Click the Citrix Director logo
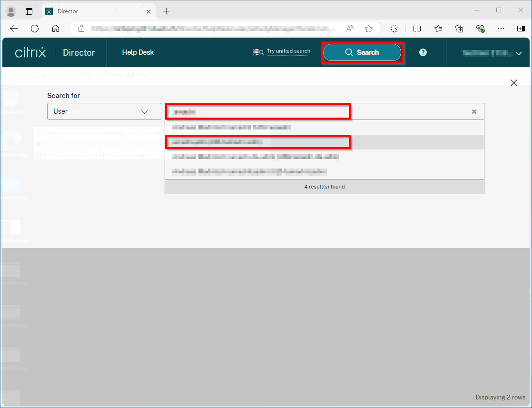The image size is (532, 408). (x=55, y=52)
